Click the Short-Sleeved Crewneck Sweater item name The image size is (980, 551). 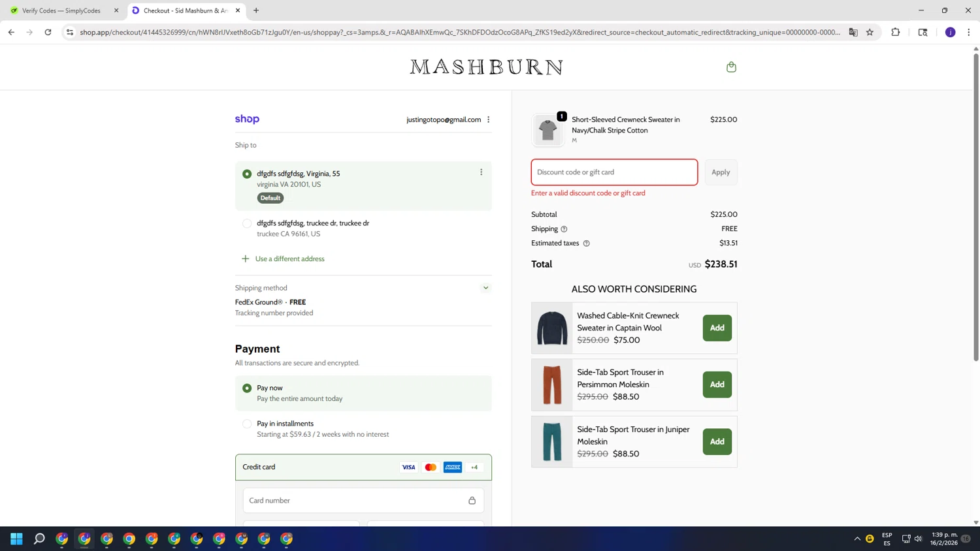click(x=626, y=125)
